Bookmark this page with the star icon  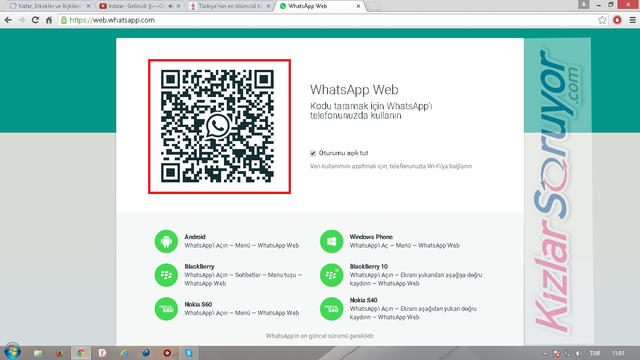tap(602, 20)
